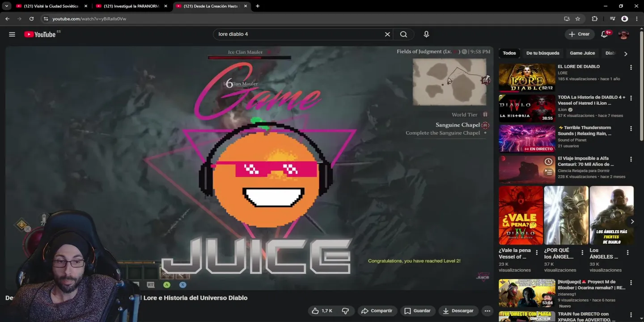Click the Crear button
Screen dimensions: 644x322
[579, 34]
